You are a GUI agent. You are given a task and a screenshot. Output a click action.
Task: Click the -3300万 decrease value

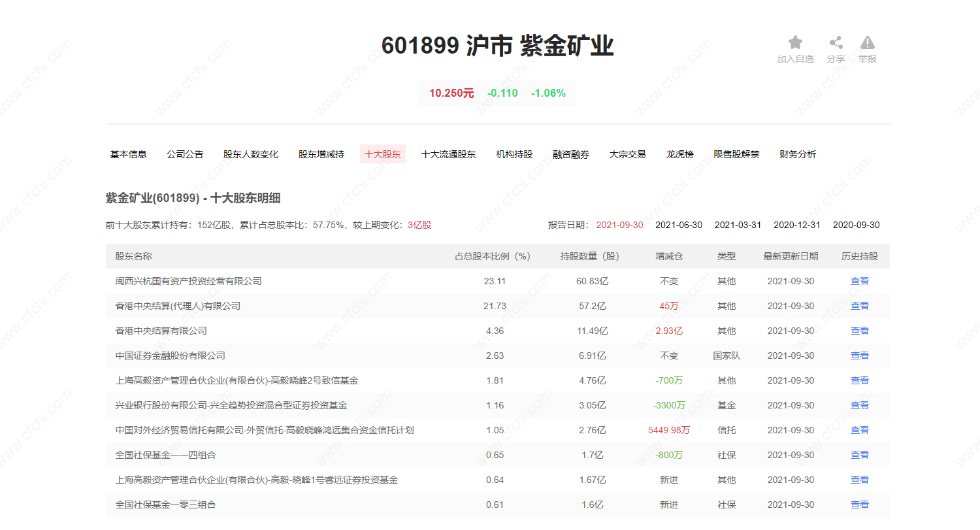(669, 405)
